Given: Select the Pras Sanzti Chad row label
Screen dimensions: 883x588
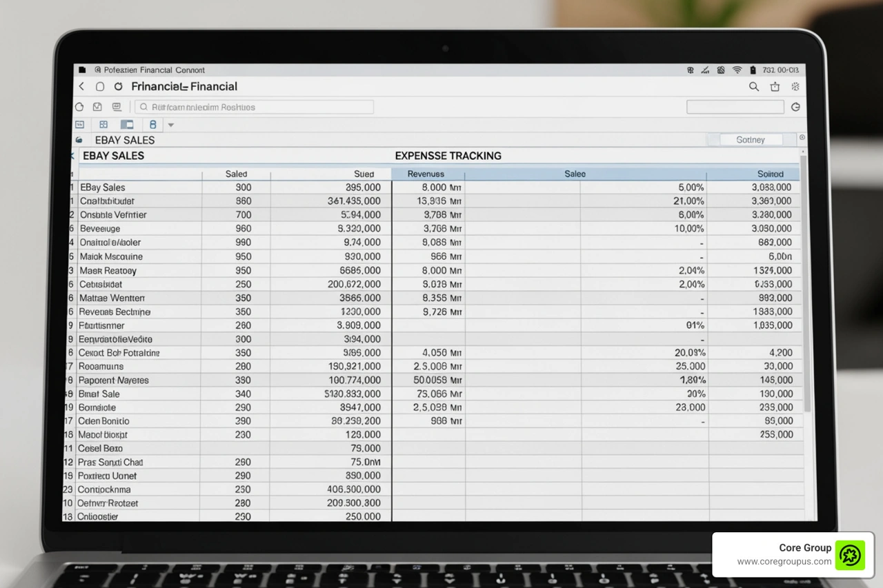Looking at the screenshot, I should point(110,463).
